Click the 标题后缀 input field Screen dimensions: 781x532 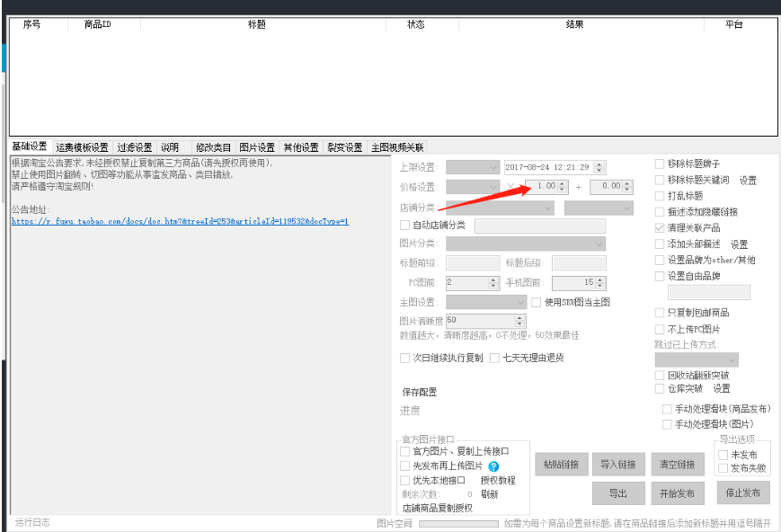tap(579, 263)
